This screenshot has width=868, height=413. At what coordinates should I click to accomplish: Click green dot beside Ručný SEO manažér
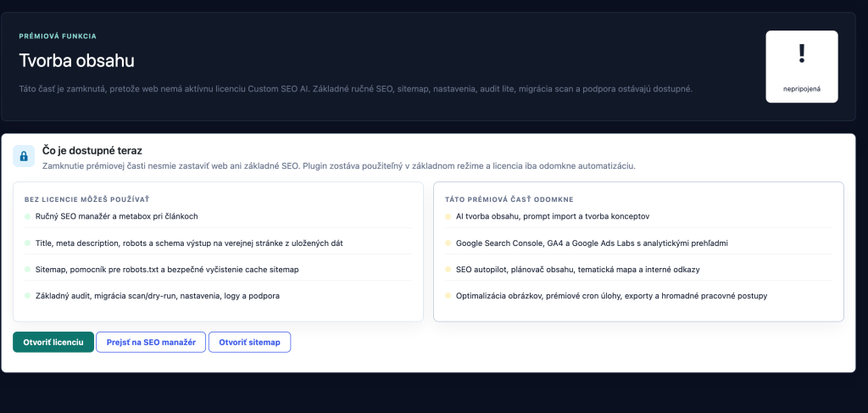(x=27, y=216)
